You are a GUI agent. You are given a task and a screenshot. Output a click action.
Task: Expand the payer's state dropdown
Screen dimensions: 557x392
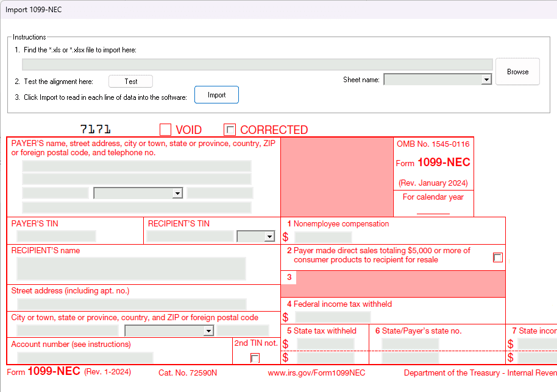click(138, 193)
